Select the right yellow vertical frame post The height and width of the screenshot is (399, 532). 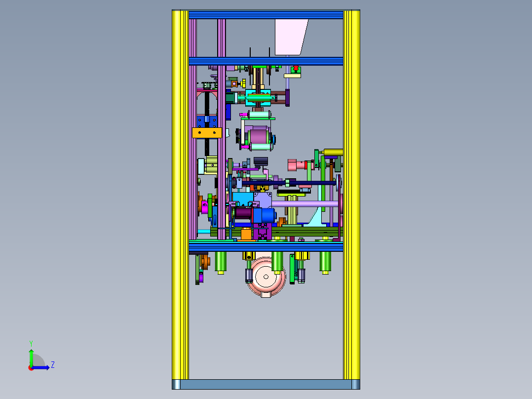351,195
